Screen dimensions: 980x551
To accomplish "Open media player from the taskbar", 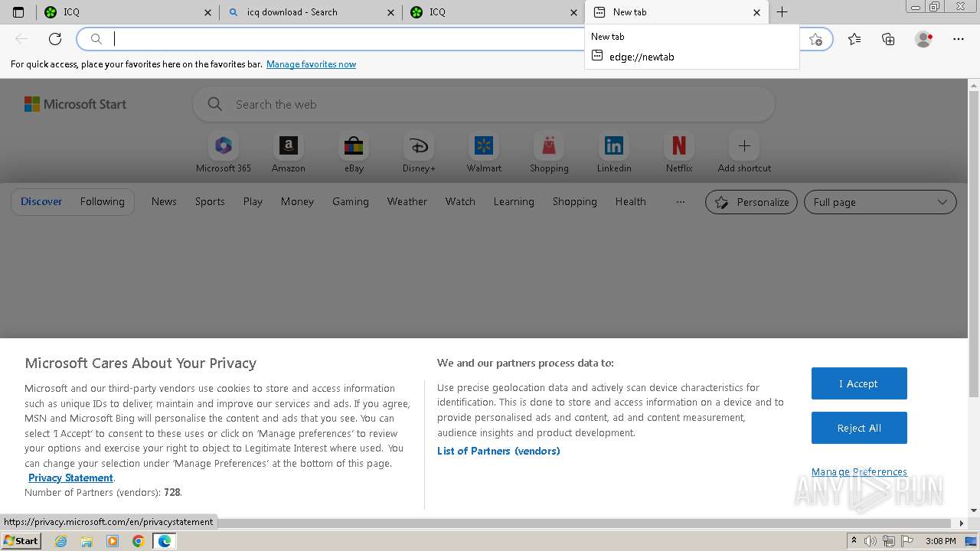I will click(113, 541).
